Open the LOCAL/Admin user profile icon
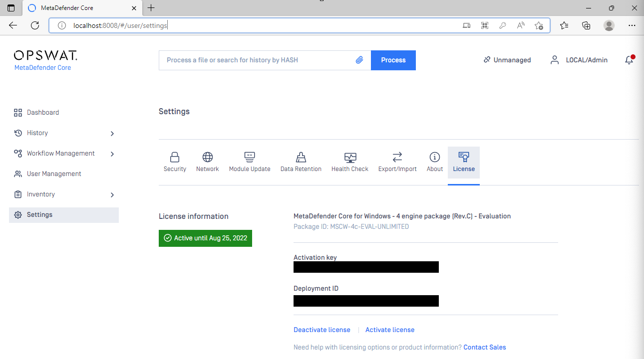This screenshot has height=359, width=644. click(x=555, y=60)
